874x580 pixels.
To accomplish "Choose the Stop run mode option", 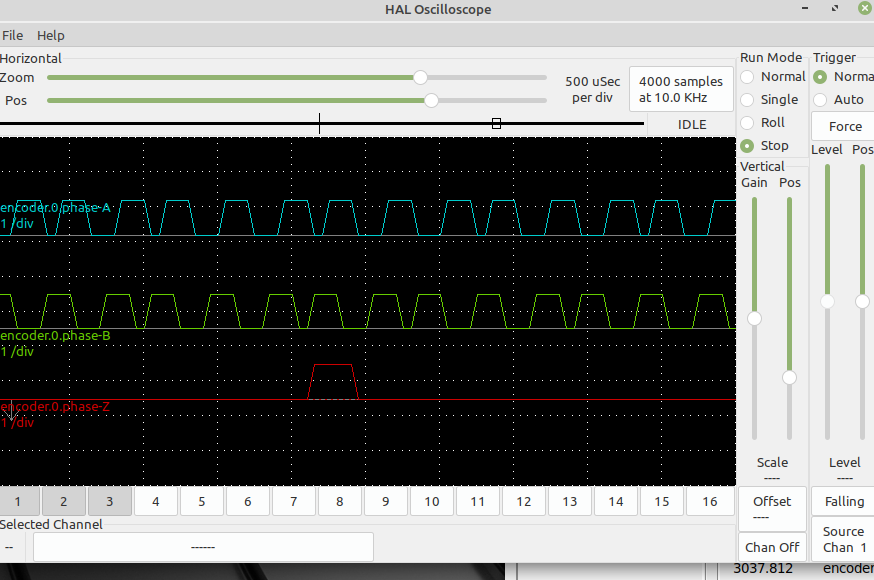I will coord(747,146).
